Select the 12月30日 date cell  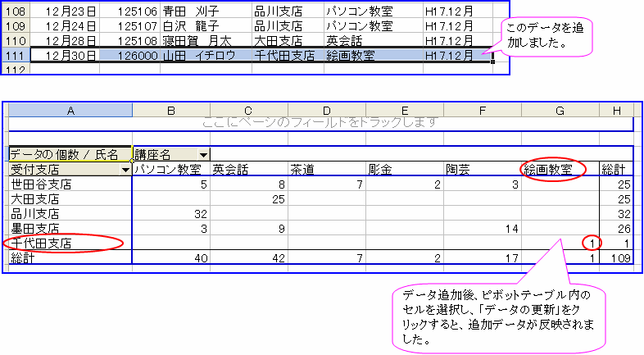click(65, 56)
